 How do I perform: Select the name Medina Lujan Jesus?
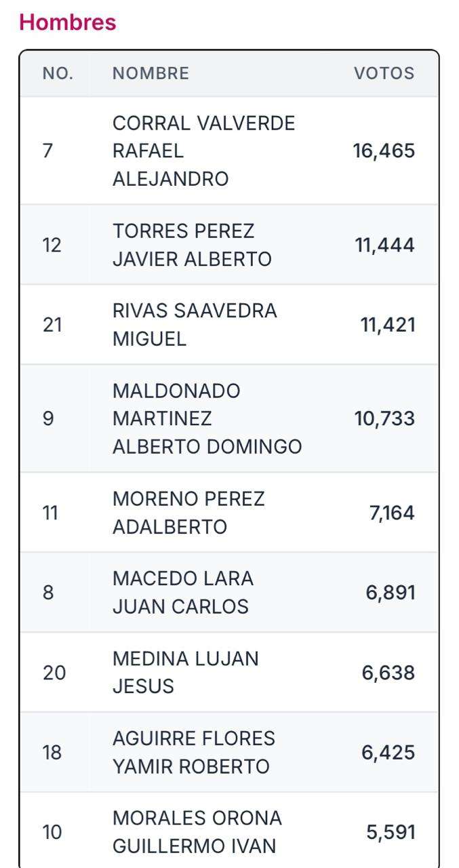(185, 673)
